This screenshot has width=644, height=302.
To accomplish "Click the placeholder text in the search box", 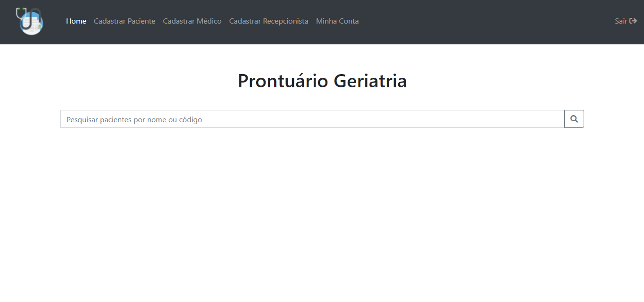I will [x=134, y=119].
